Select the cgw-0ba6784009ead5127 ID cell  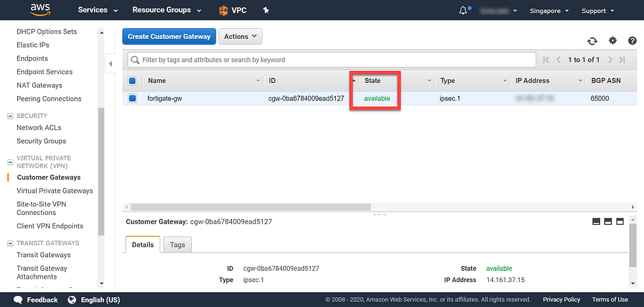coord(306,99)
